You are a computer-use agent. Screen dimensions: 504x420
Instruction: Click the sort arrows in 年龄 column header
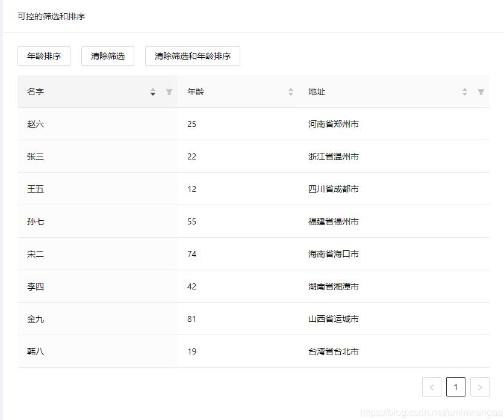coord(291,92)
